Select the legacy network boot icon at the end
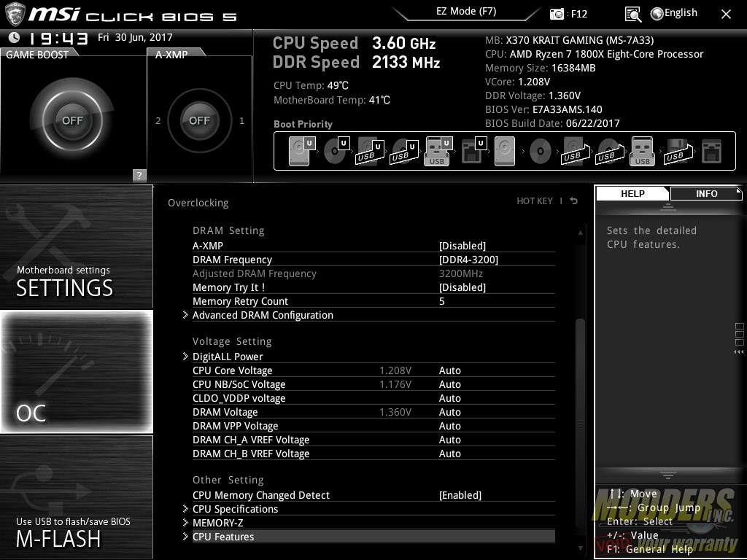747x560 pixels. 712,152
